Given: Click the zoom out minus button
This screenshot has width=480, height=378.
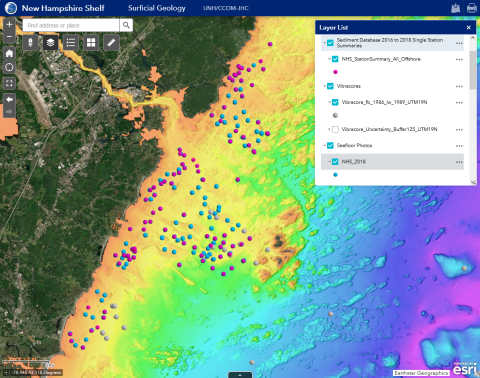Looking at the screenshot, I should [9, 37].
